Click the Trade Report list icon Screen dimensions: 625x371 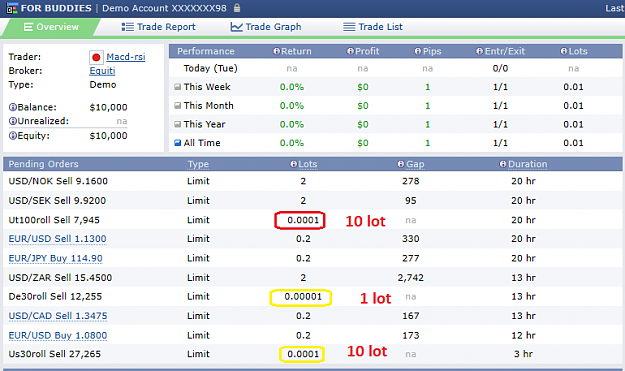128,27
